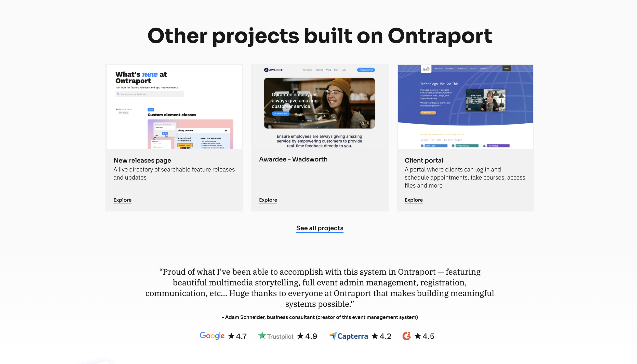This screenshot has height=364, width=637.
Task: Click the Adam Schneider attribution text
Action: (x=320, y=317)
